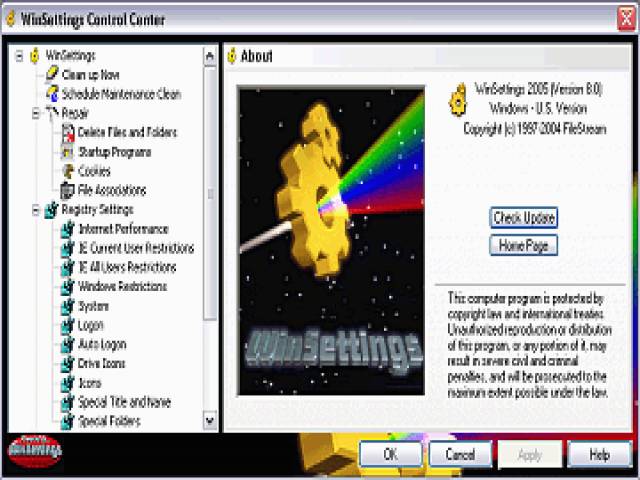Click the tree panel scrollbar thumb

(x=210, y=194)
